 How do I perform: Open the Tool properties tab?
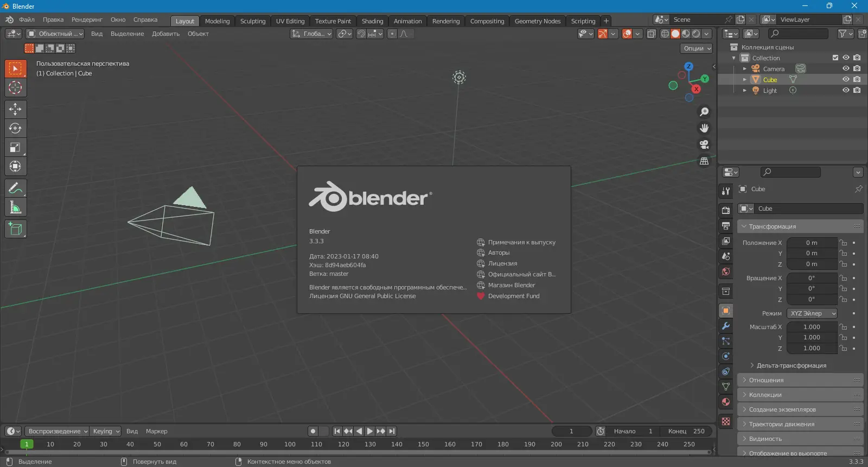click(726, 191)
